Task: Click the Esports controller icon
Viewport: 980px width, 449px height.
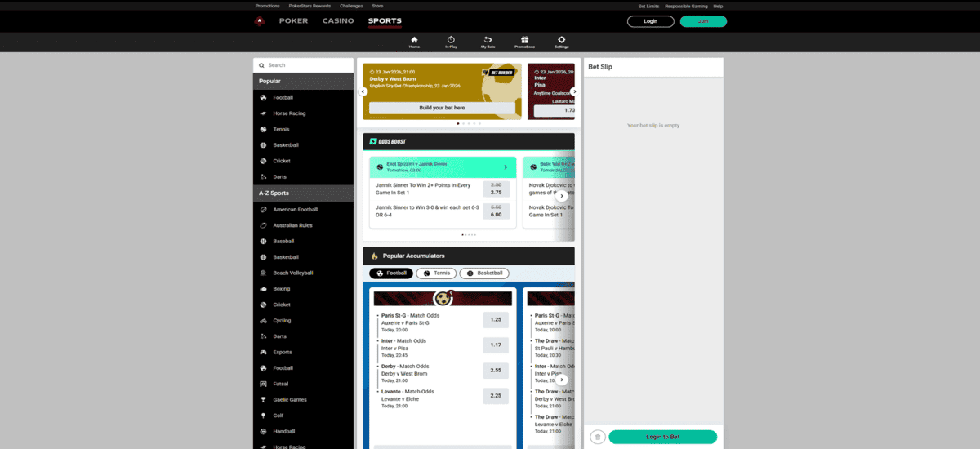Action: point(263,353)
